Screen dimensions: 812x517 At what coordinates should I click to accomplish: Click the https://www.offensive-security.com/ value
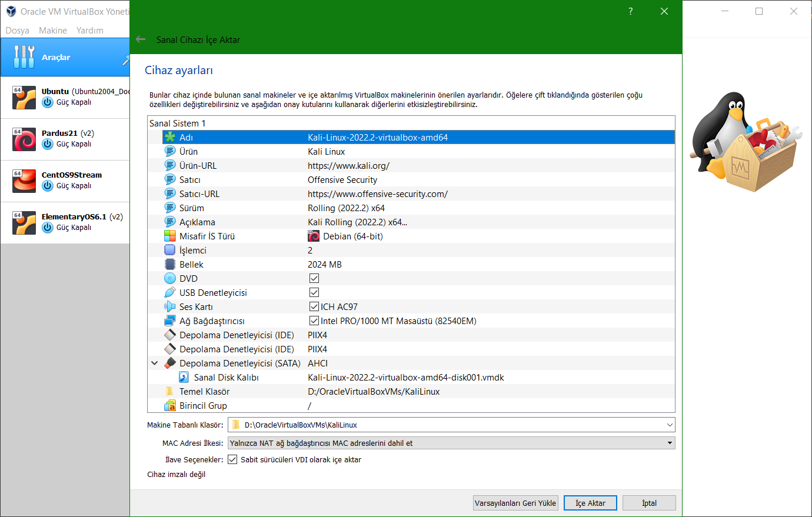click(x=378, y=194)
